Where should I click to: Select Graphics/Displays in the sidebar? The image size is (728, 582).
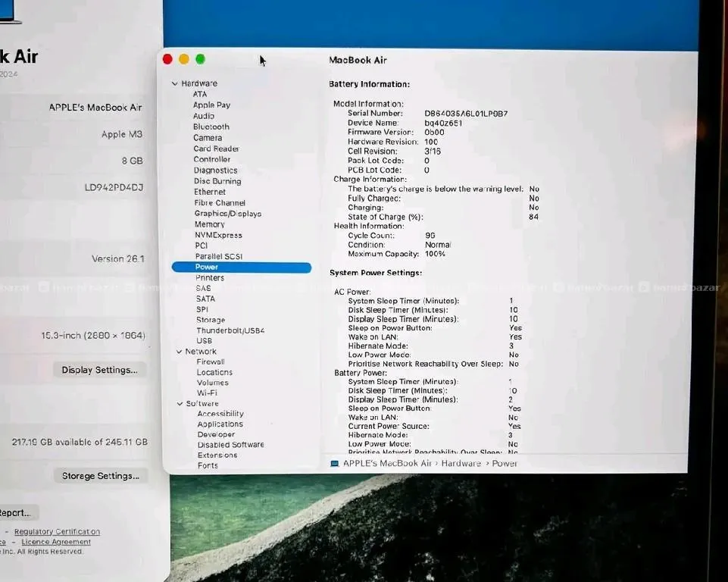pos(227,214)
